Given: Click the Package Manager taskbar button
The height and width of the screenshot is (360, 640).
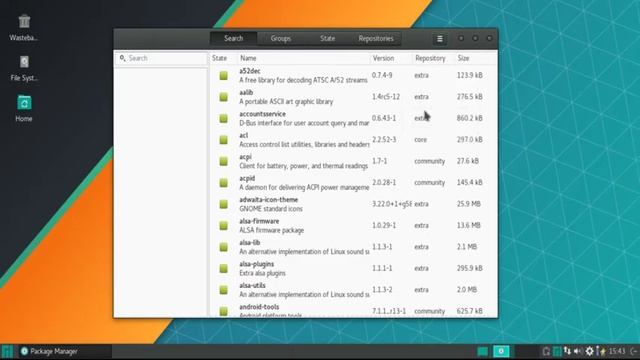Looking at the screenshot, I should [64, 351].
